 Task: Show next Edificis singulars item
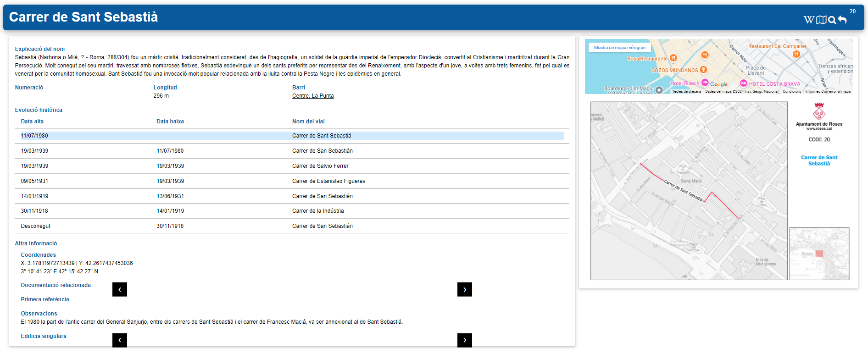[464, 340]
